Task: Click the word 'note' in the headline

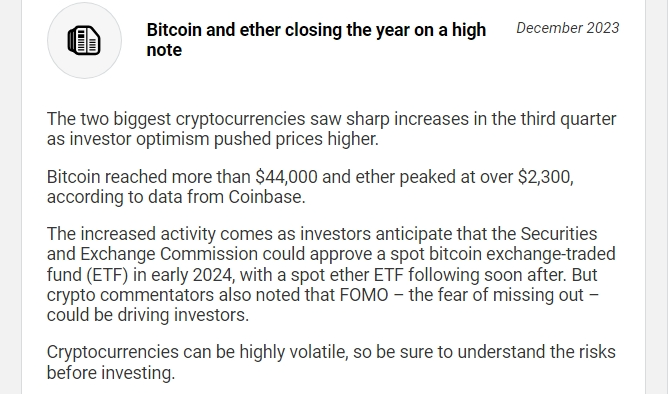Action: click(x=164, y=50)
